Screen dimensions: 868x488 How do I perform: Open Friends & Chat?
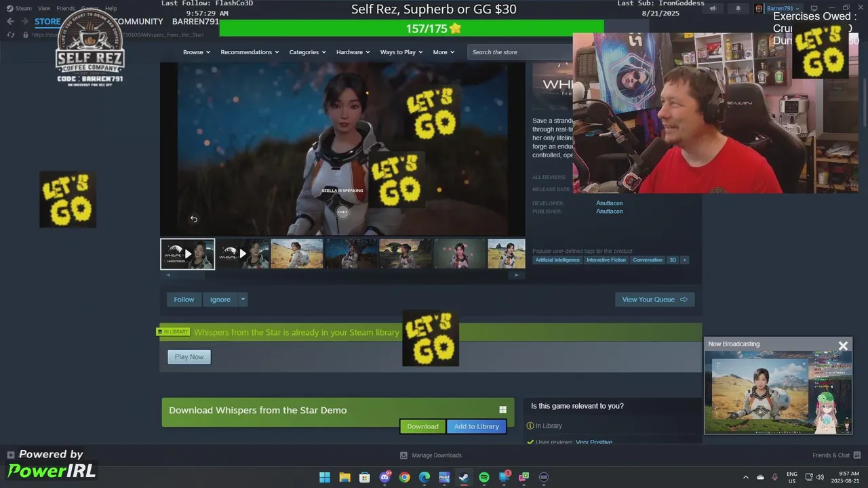point(836,455)
